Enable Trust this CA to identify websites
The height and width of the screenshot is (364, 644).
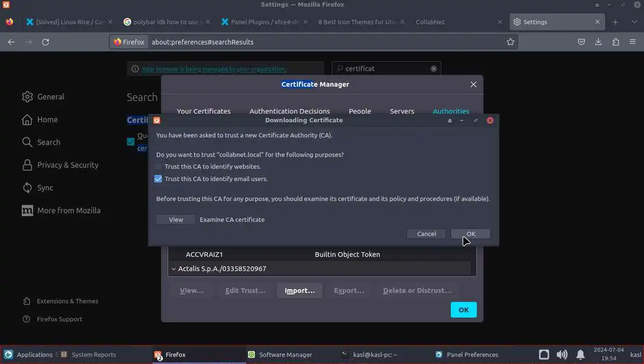point(158,166)
